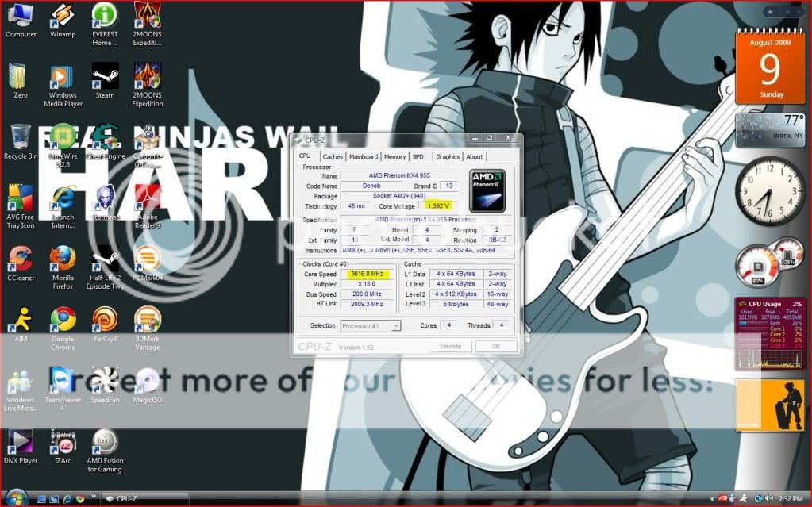Click the volume speaker icon in system tray
The height and width of the screenshot is (507, 812).
[x=769, y=499]
